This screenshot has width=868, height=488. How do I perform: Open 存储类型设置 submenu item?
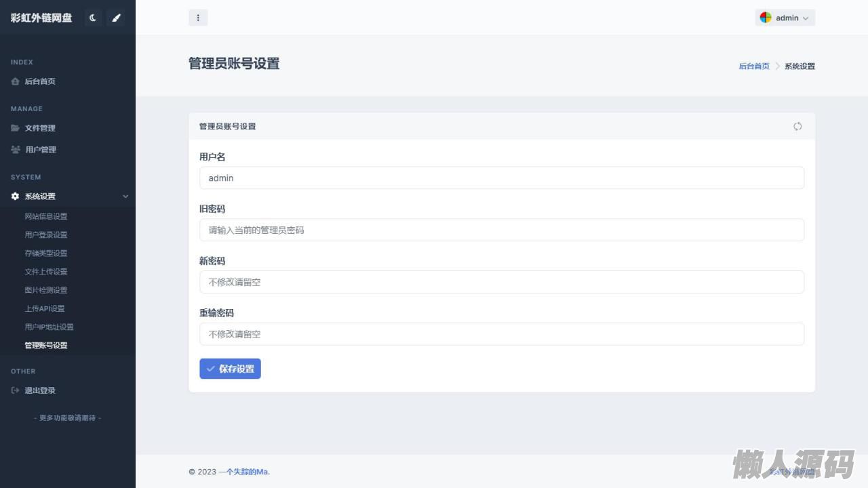click(x=46, y=253)
